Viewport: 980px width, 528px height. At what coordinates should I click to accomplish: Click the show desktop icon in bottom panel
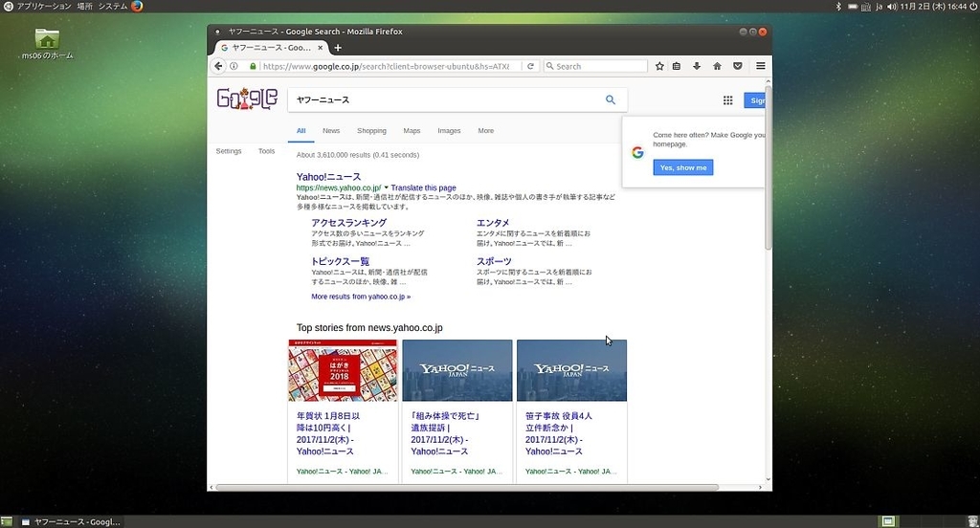(x=7, y=521)
